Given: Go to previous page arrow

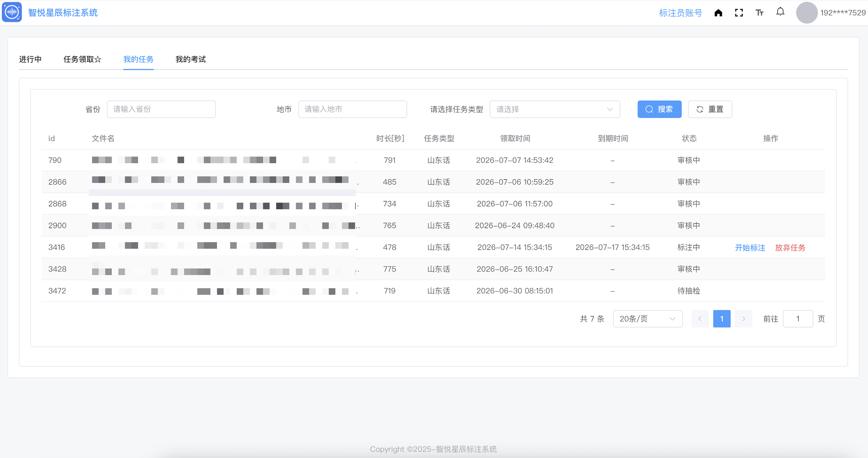Looking at the screenshot, I should click(x=700, y=319).
